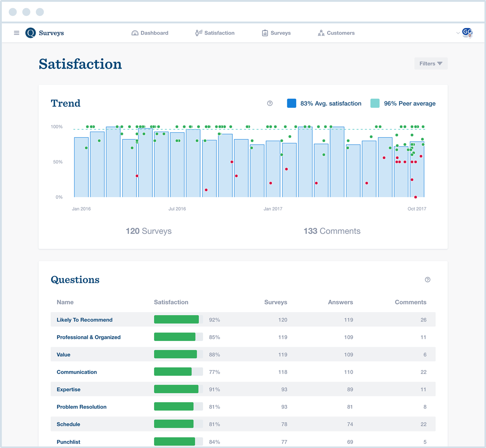Click the 26 comments count for Likely To Recommend

423,320
